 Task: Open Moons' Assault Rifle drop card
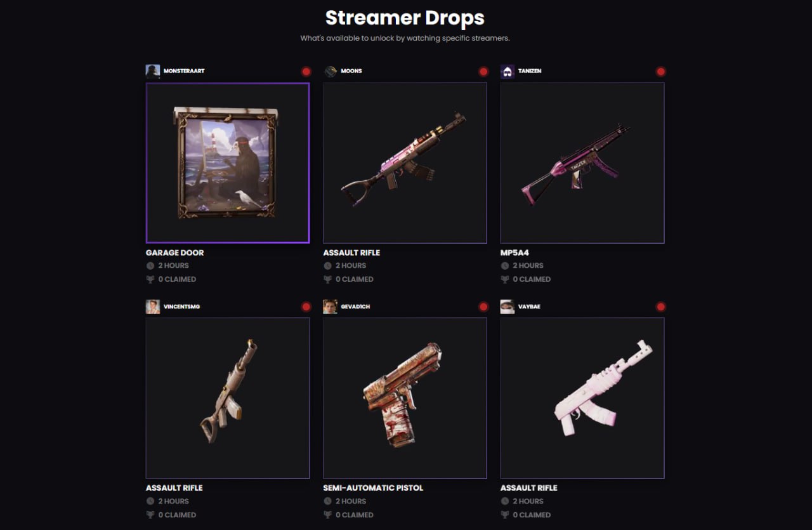pyautogui.click(x=405, y=162)
